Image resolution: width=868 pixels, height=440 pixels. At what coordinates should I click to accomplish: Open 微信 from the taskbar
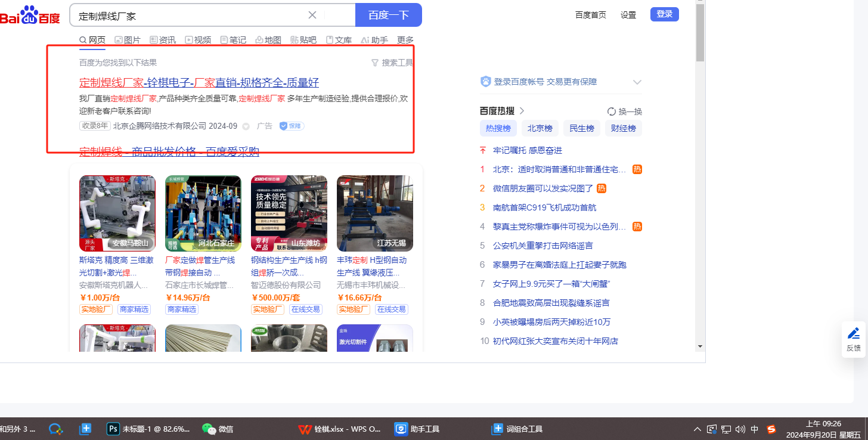218,429
